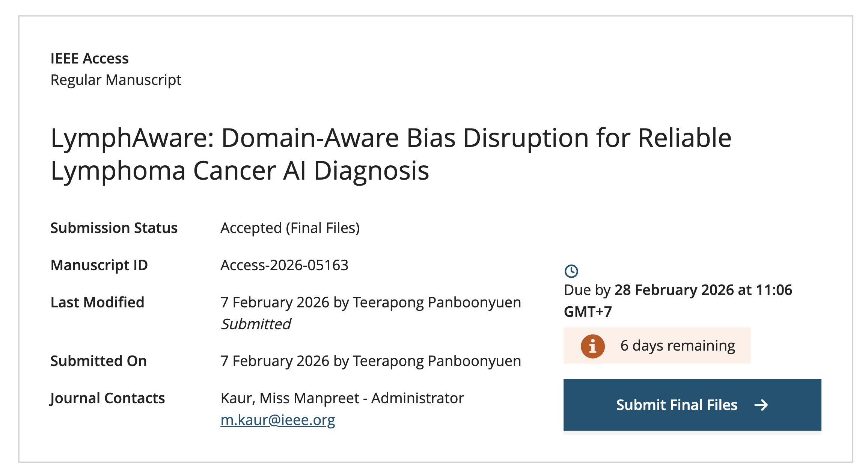Click the orange info icon

point(592,346)
